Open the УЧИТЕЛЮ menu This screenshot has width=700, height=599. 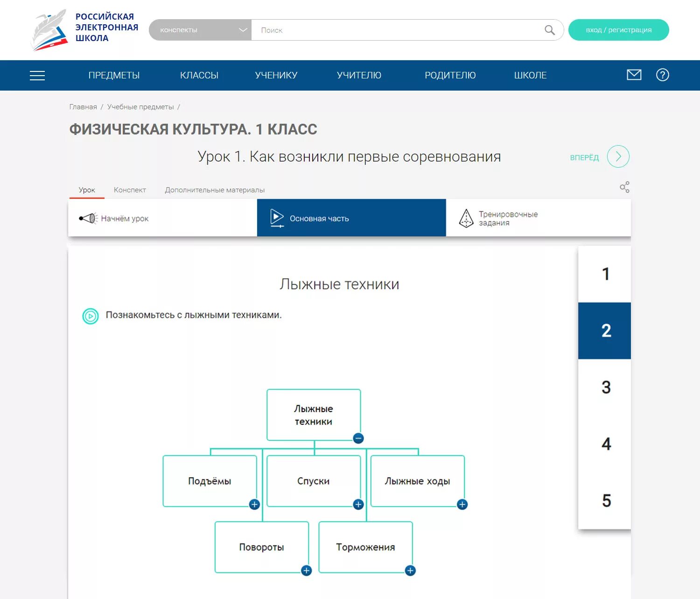pos(359,75)
